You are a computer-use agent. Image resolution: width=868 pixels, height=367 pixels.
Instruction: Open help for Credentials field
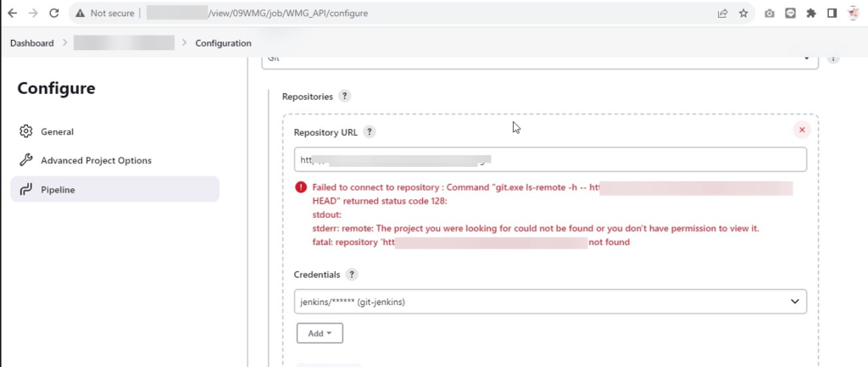click(352, 275)
